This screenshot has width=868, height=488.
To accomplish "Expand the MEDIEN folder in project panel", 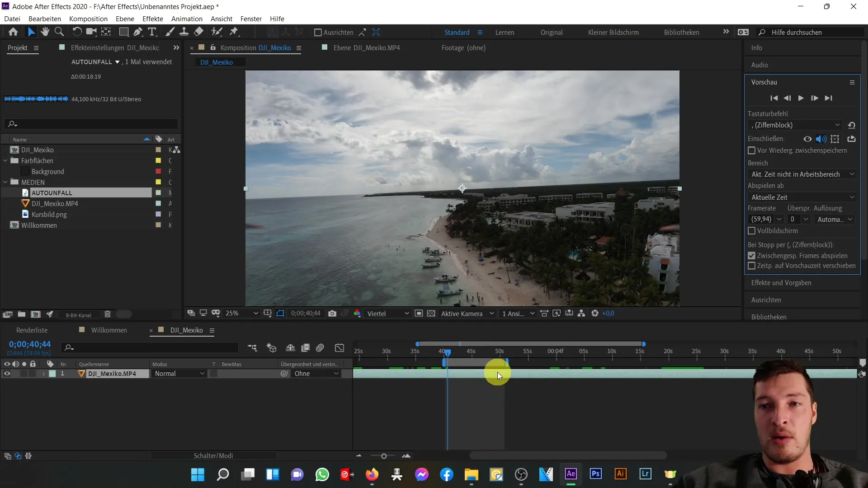I will coord(5,182).
